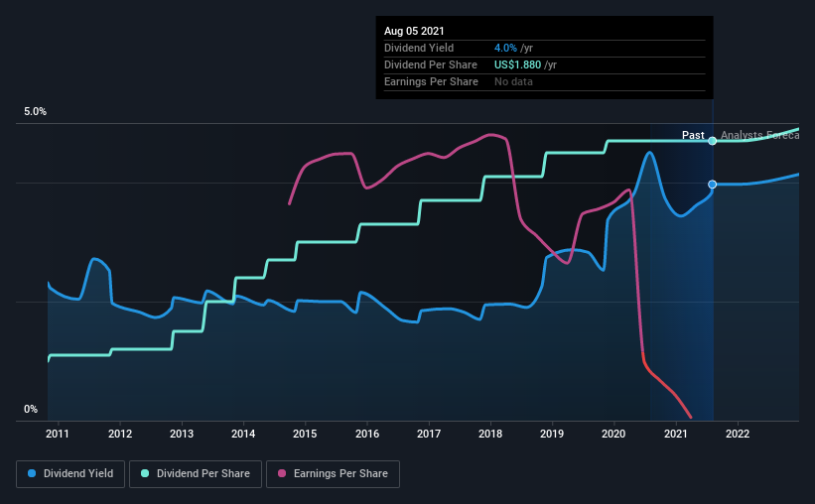This screenshot has width=815, height=504.
Task: Click the 2018 label on the x-axis
Action: [490, 434]
